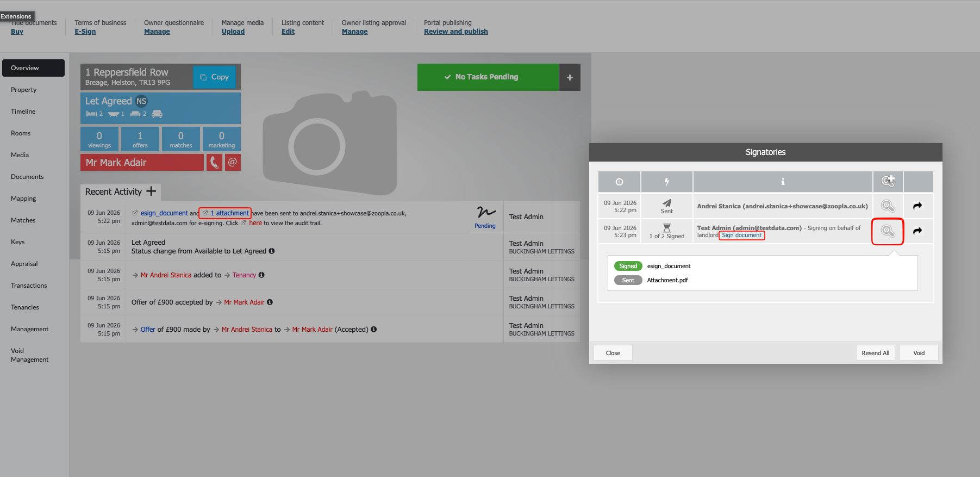Click the info column header icon

783,182
